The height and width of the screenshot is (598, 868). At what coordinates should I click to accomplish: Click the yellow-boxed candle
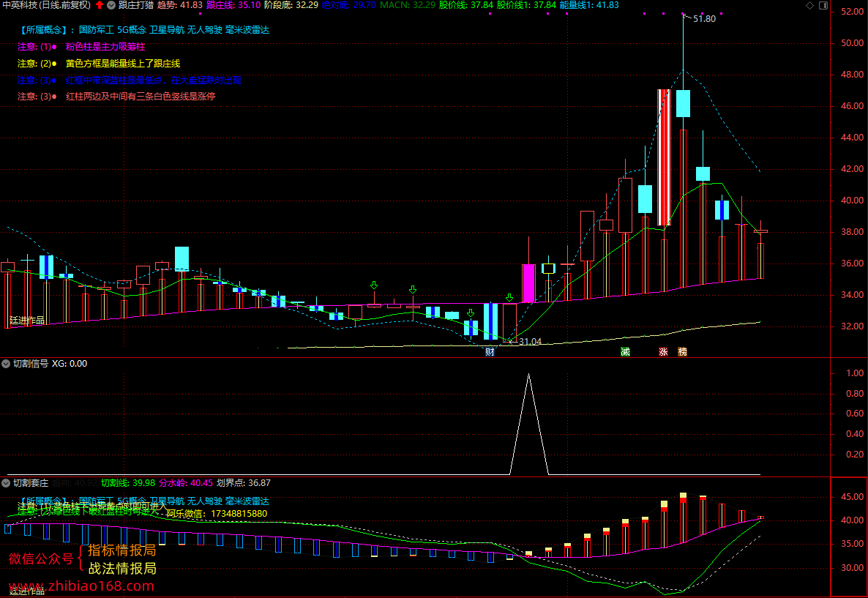pyautogui.click(x=548, y=269)
